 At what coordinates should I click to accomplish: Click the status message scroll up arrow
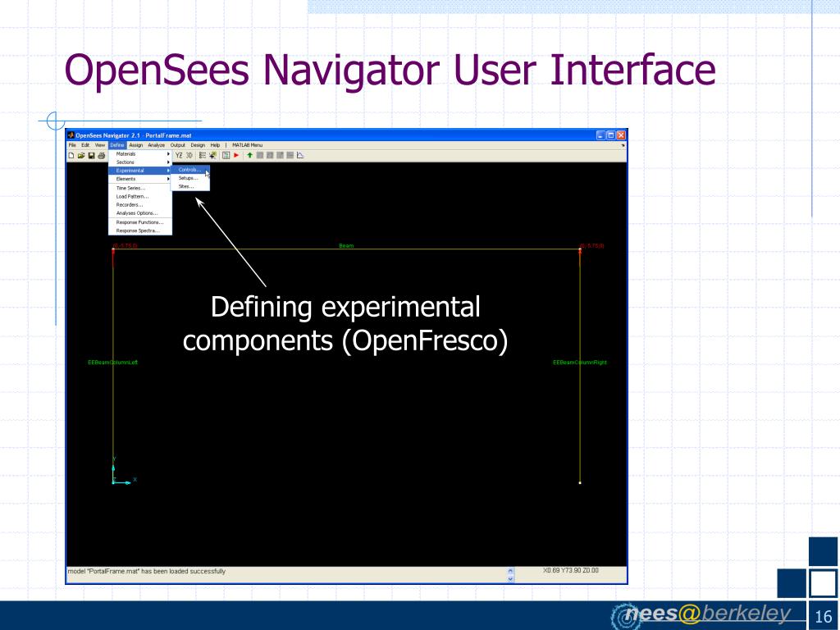510,571
